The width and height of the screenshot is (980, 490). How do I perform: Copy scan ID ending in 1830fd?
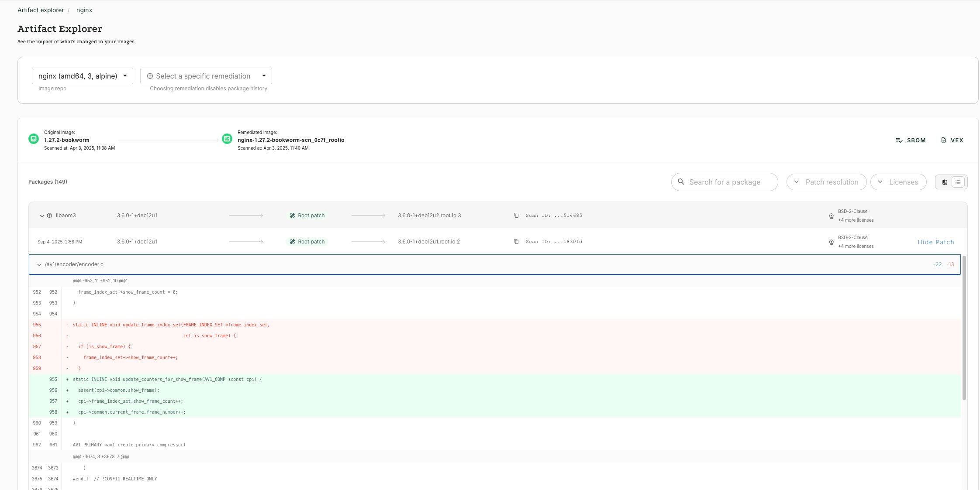(x=516, y=242)
